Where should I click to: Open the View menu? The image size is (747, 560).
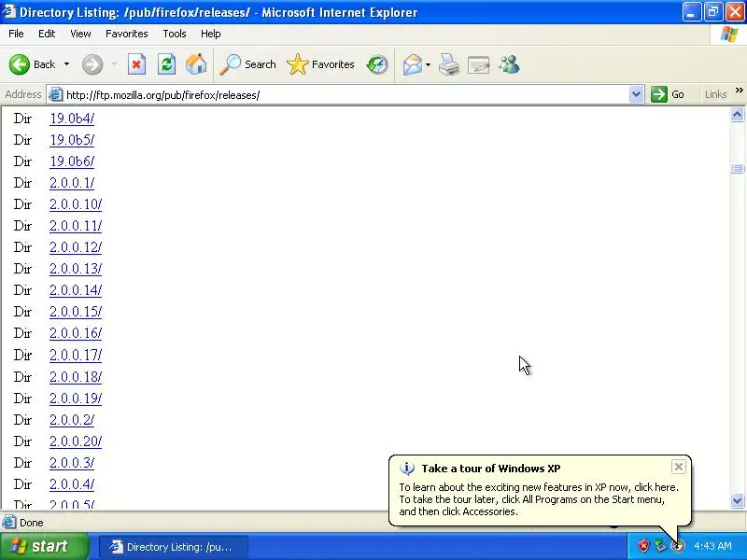tap(80, 34)
